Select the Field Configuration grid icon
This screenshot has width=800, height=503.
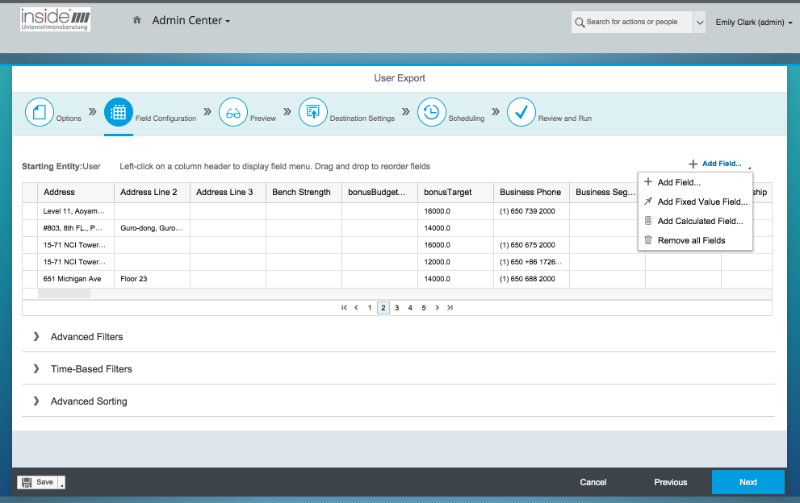pyautogui.click(x=118, y=113)
